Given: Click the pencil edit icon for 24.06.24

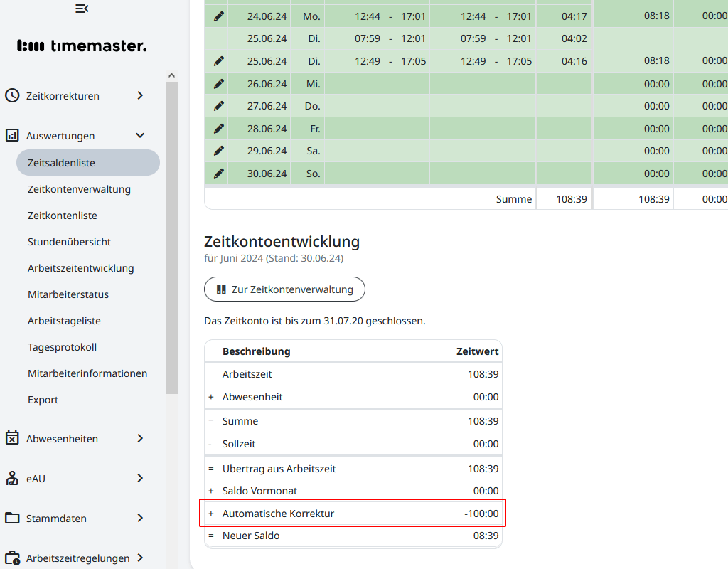Looking at the screenshot, I should [219, 16].
